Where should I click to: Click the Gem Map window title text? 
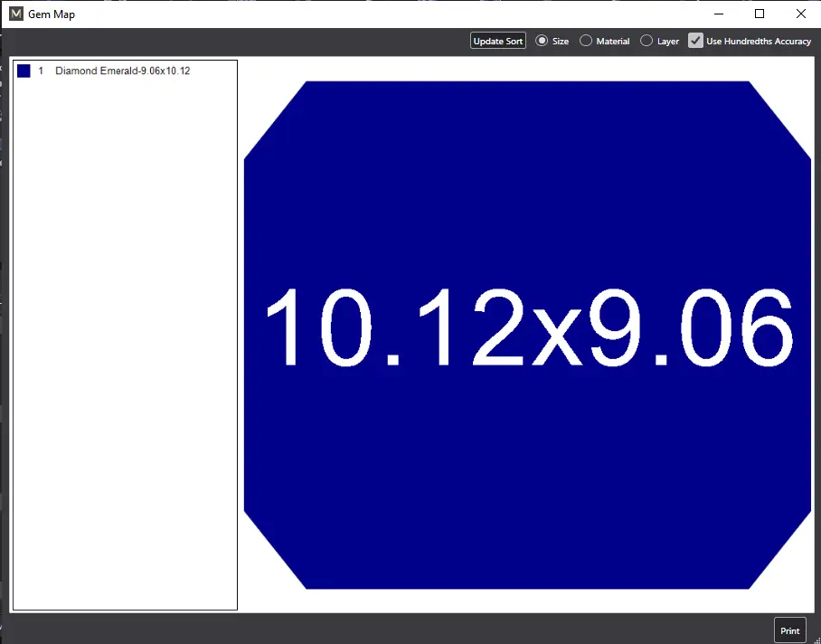click(52, 14)
